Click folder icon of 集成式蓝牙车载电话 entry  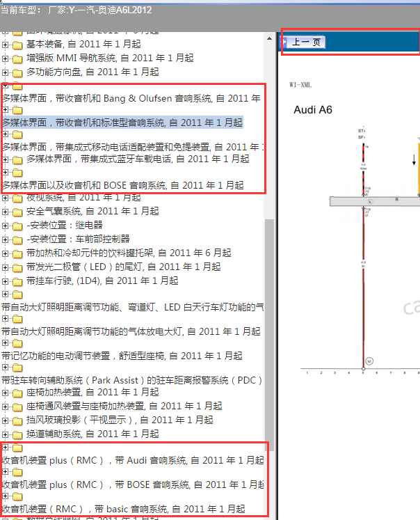[17, 160]
